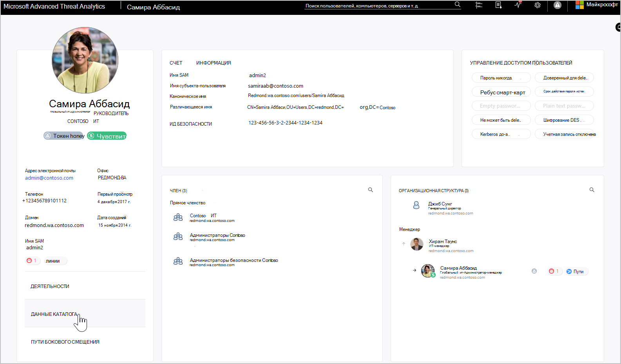
Task: Search within the group membership panel
Action: [x=371, y=190]
